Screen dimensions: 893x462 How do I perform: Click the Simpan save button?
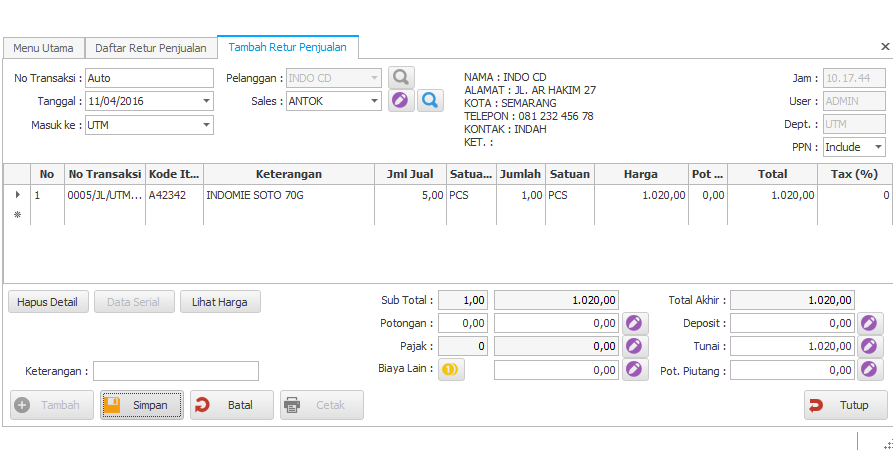pyautogui.click(x=142, y=405)
